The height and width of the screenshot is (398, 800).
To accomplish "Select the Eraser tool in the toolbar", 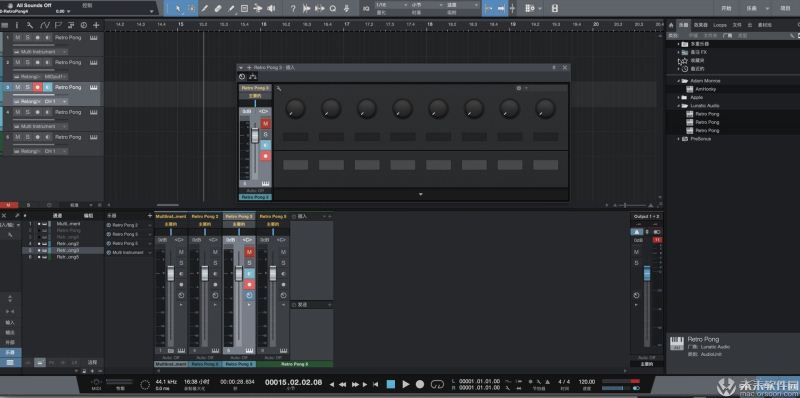I will pos(218,8).
